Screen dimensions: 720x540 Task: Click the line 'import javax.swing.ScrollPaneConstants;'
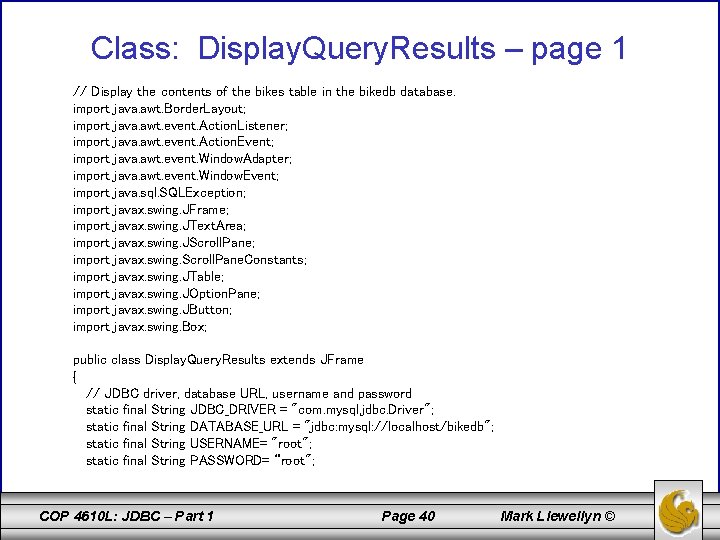click(x=190, y=259)
